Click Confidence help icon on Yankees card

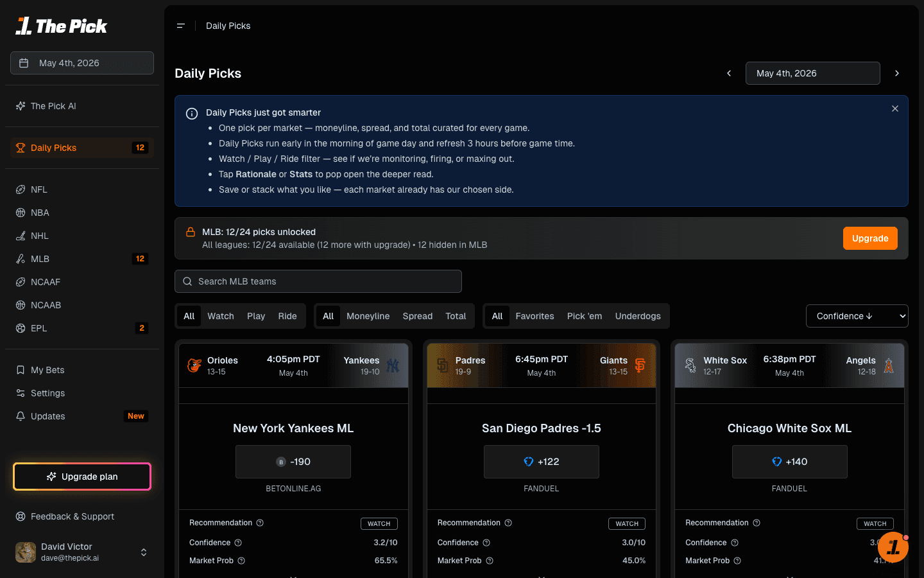[238, 543]
